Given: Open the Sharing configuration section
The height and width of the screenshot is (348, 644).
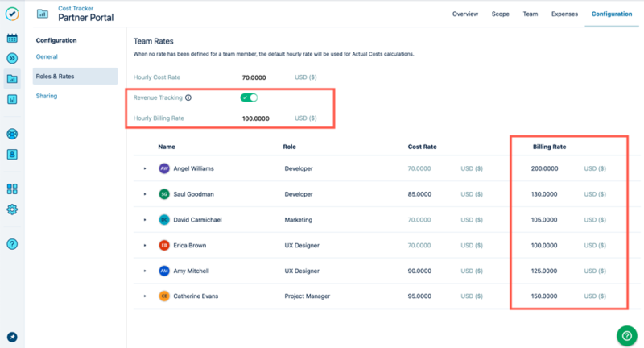Looking at the screenshot, I should click(47, 96).
